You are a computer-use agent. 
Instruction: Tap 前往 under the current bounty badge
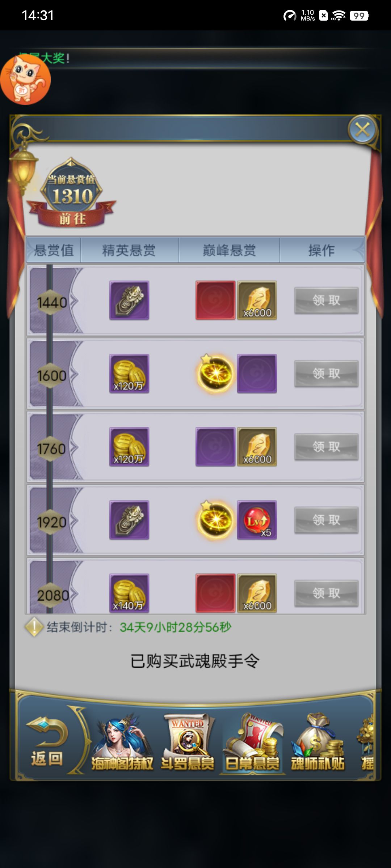[x=72, y=219]
